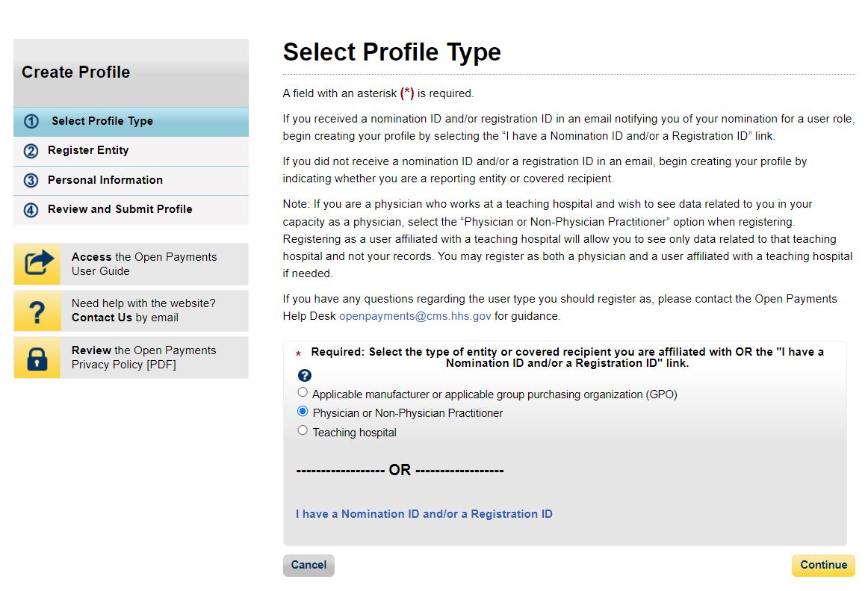This screenshot has width=868, height=591.
Task: Choose the Teaching hospital radio button
Action: [303, 430]
